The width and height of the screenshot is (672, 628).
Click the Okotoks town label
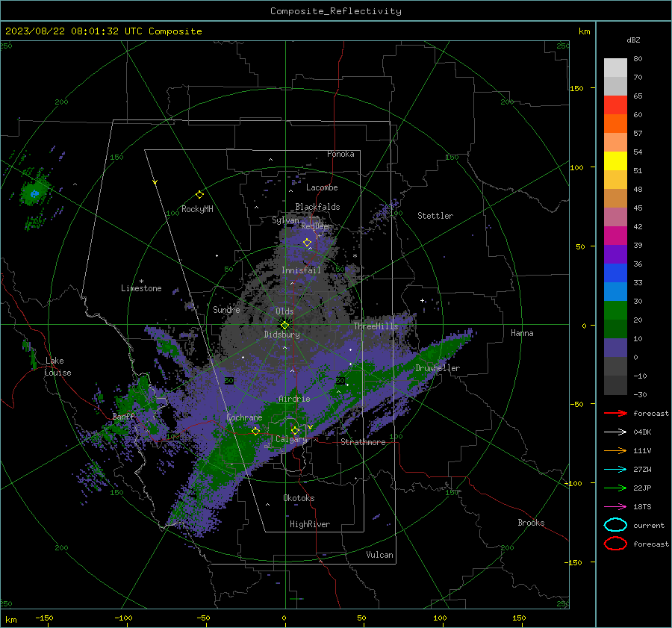(299, 498)
